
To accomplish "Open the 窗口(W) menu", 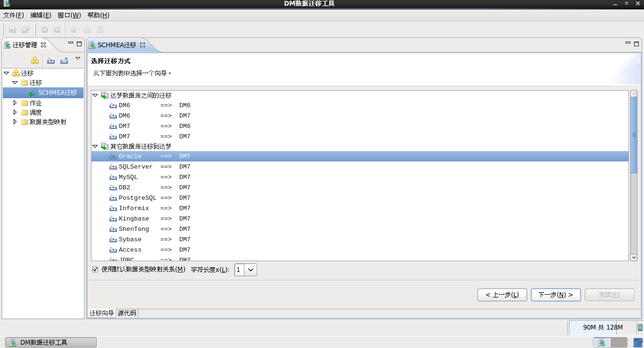I will coord(69,15).
